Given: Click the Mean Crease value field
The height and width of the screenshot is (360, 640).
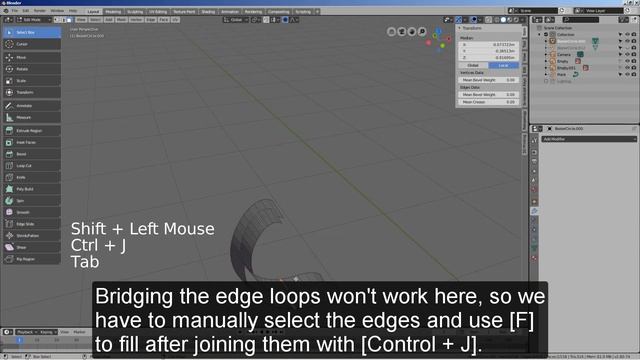Looking at the screenshot, I should point(489,102).
